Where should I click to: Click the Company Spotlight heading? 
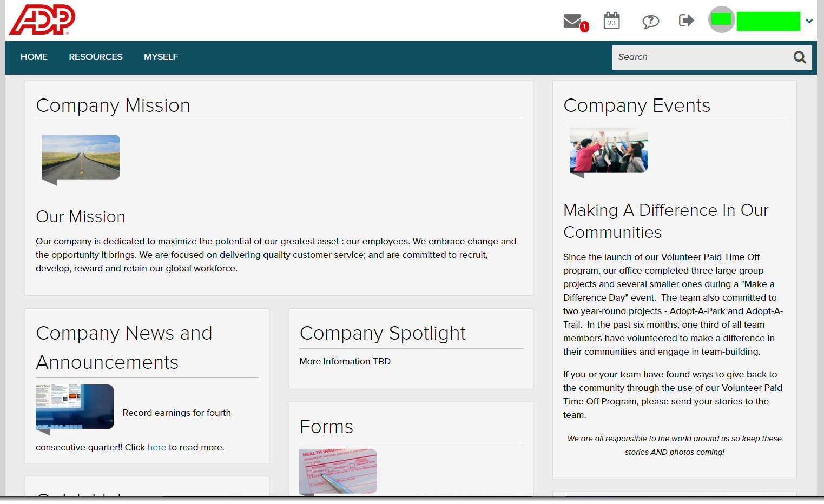pos(383,333)
